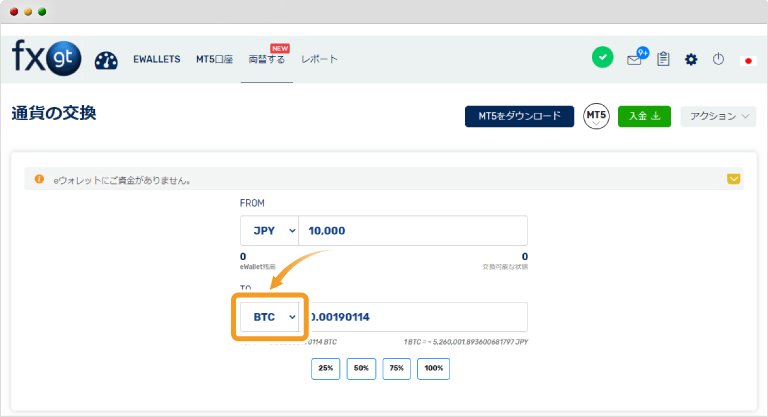The height and width of the screenshot is (417, 768).
Task: Select the 100% button
Action: pos(433,368)
